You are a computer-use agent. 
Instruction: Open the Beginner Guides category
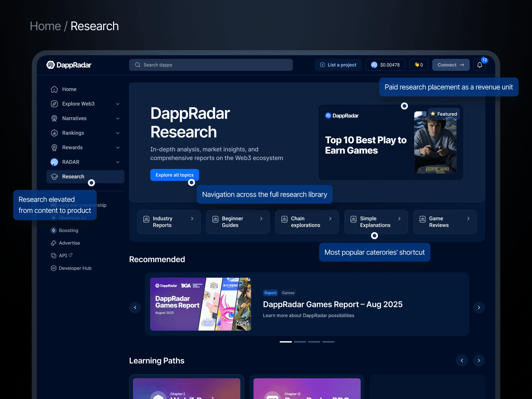(x=238, y=222)
